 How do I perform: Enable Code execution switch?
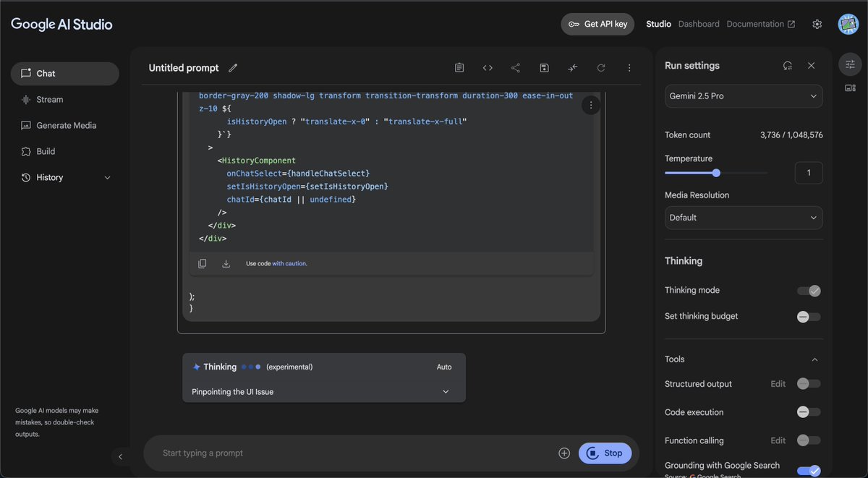pyautogui.click(x=809, y=412)
